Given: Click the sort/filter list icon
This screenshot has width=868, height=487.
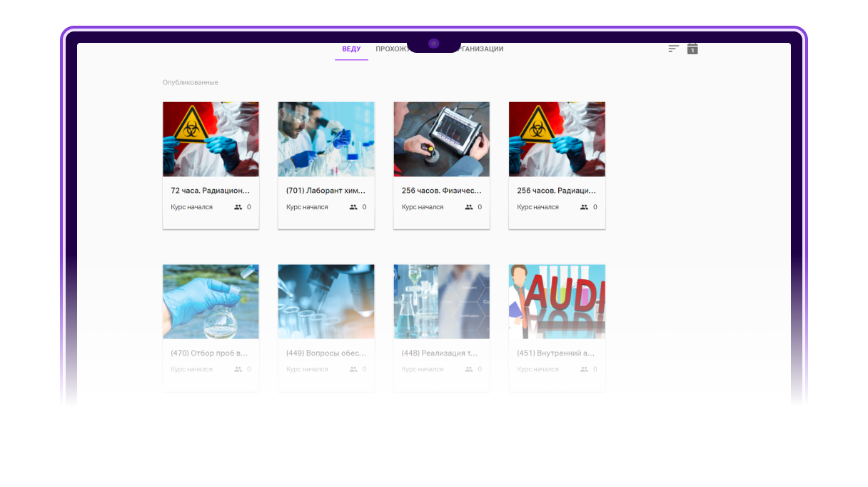Looking at the screenshot, I should click(x=673, y=49).
